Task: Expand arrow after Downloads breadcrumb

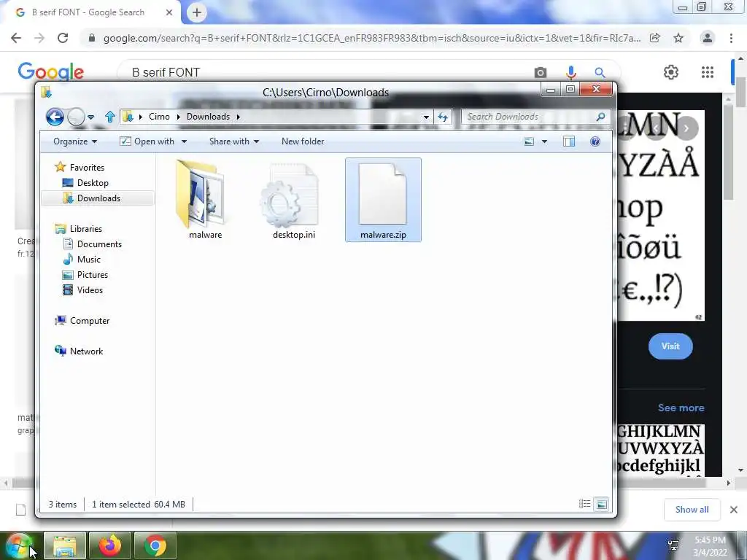Action: click(239, 117)
